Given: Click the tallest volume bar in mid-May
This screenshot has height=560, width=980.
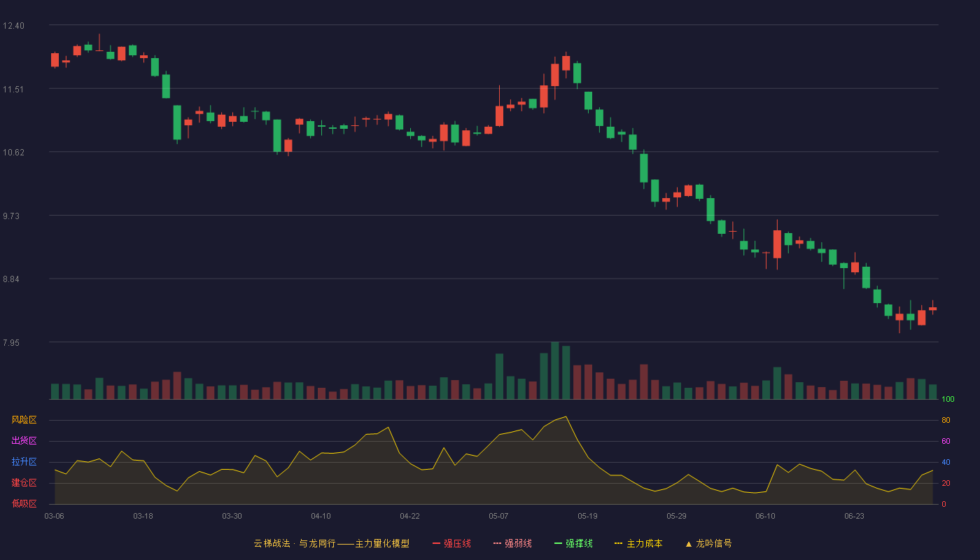Looking at the screenshot, I should tap(554, 370).
